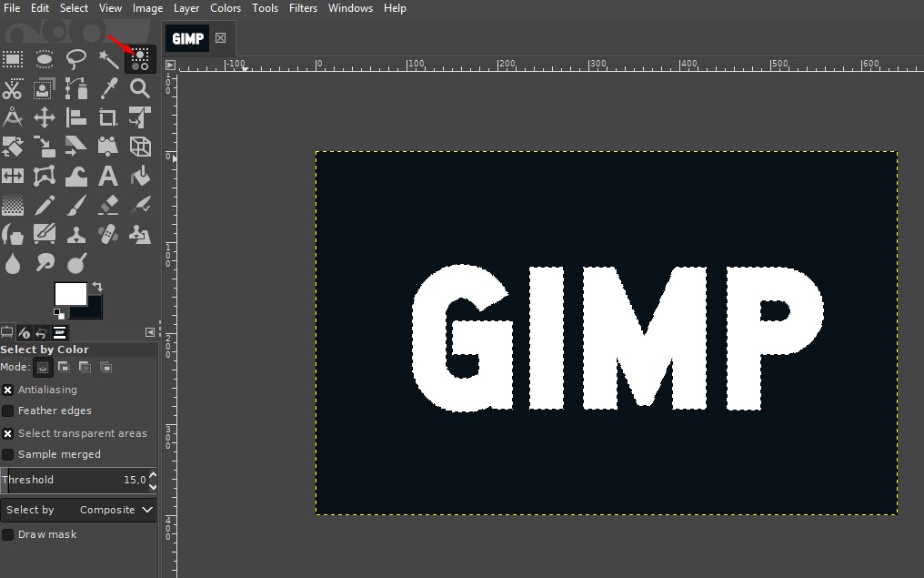Select the Bucket Fill tool

tap(140, 176)
